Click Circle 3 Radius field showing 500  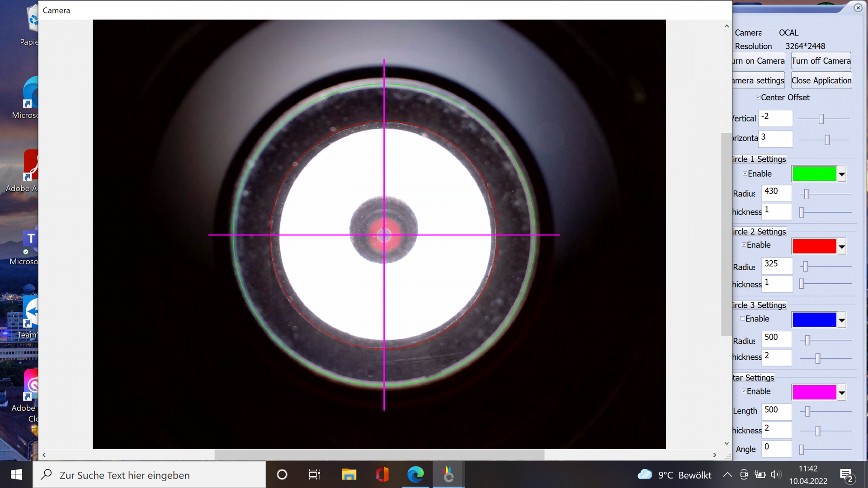click(x=777, y=339)
